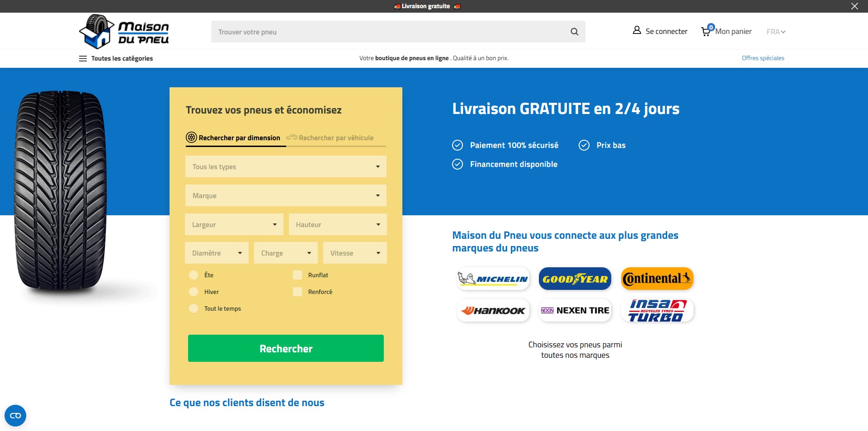Focus the Trouver votre pneu search field
This screenshot has height=431, width=868.
[x=389, y=32]
